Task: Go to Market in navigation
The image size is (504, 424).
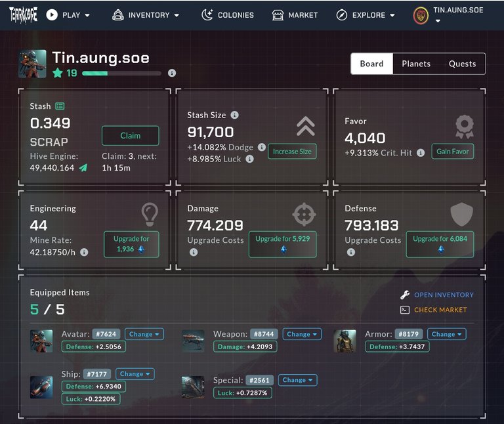Action: point(295,15)
